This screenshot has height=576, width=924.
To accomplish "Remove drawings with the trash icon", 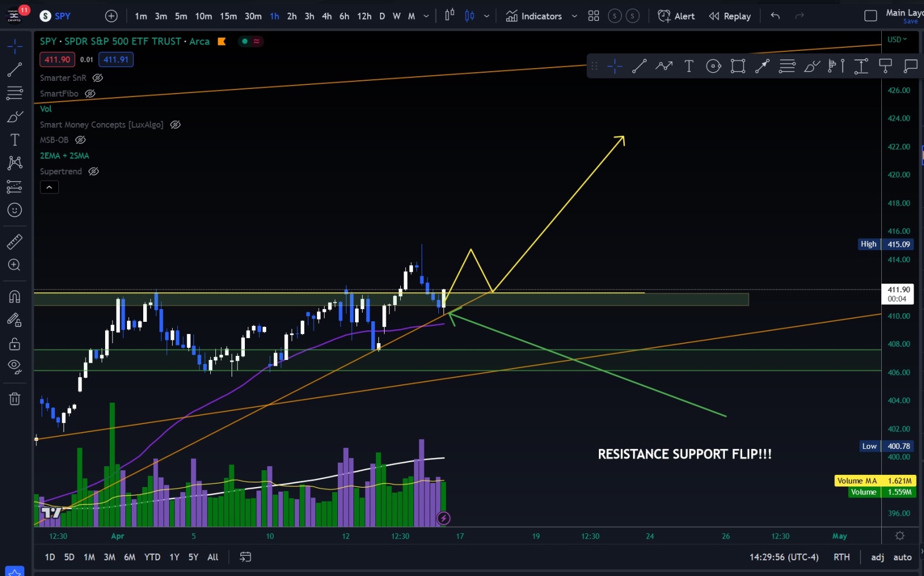I will coord(14,399).
